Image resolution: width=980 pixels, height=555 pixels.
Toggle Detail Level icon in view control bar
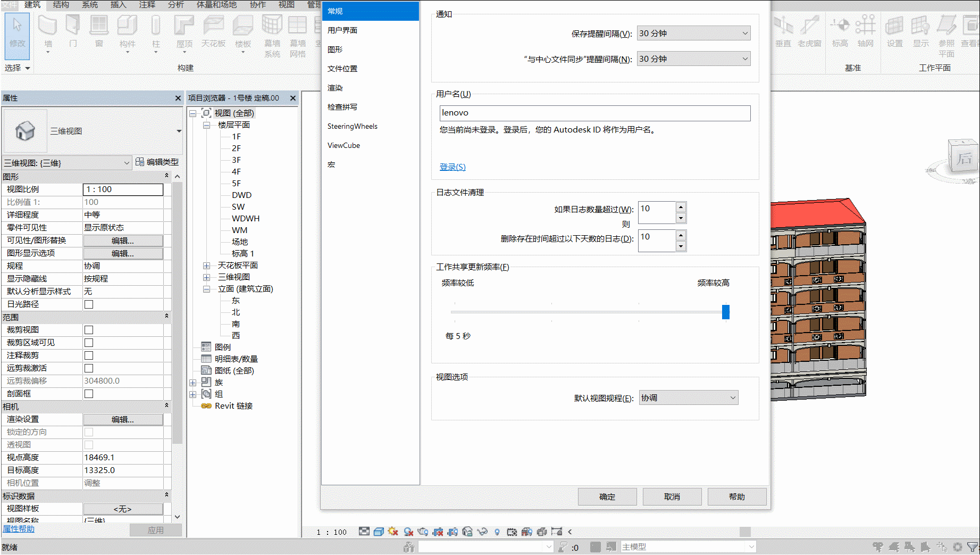click(x=364, y=532)
